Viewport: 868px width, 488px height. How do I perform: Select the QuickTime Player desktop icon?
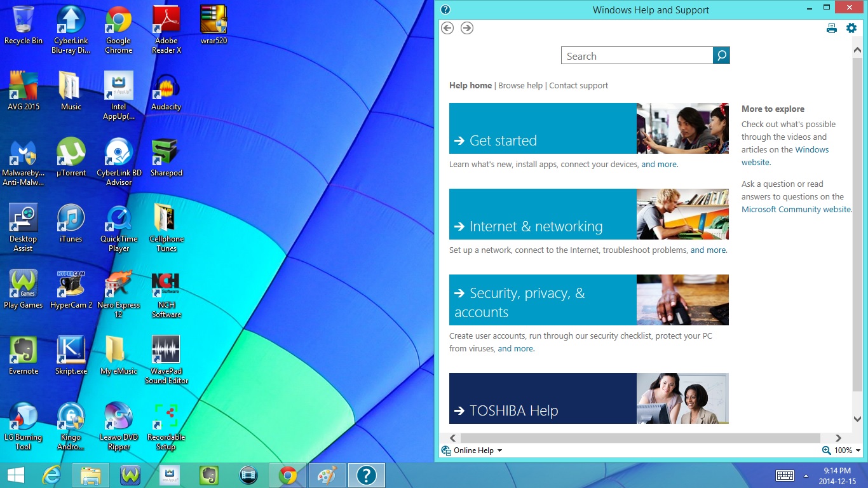119,228
